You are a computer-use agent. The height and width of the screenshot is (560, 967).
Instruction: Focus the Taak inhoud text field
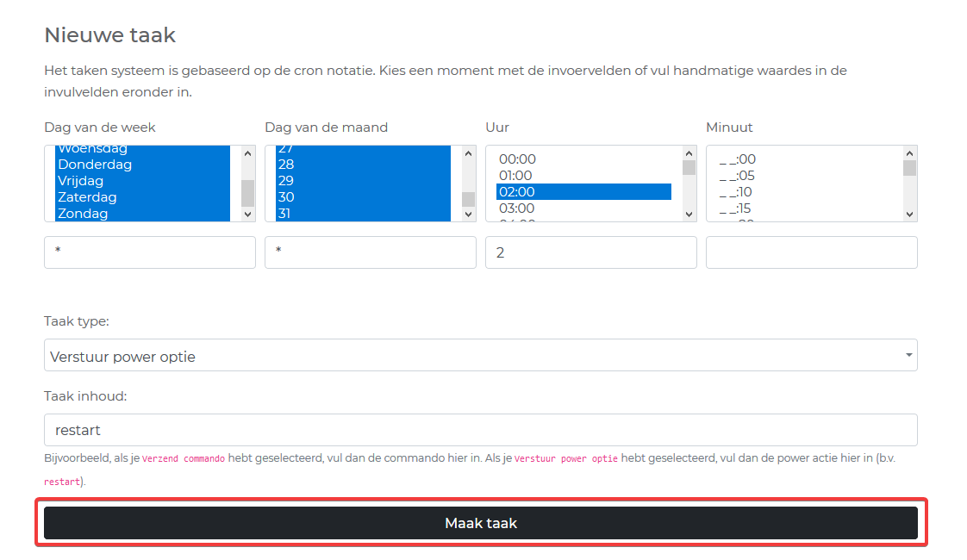480,430
